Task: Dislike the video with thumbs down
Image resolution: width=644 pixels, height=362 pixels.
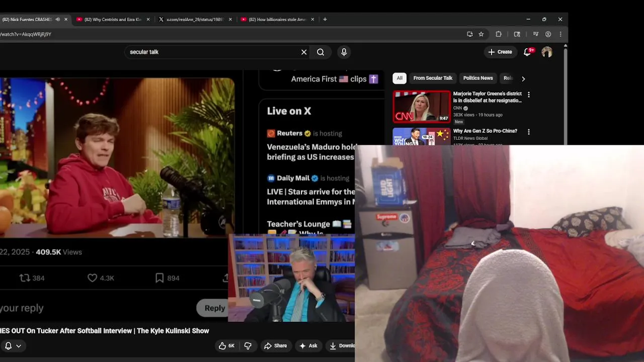Action: point(248,346)
